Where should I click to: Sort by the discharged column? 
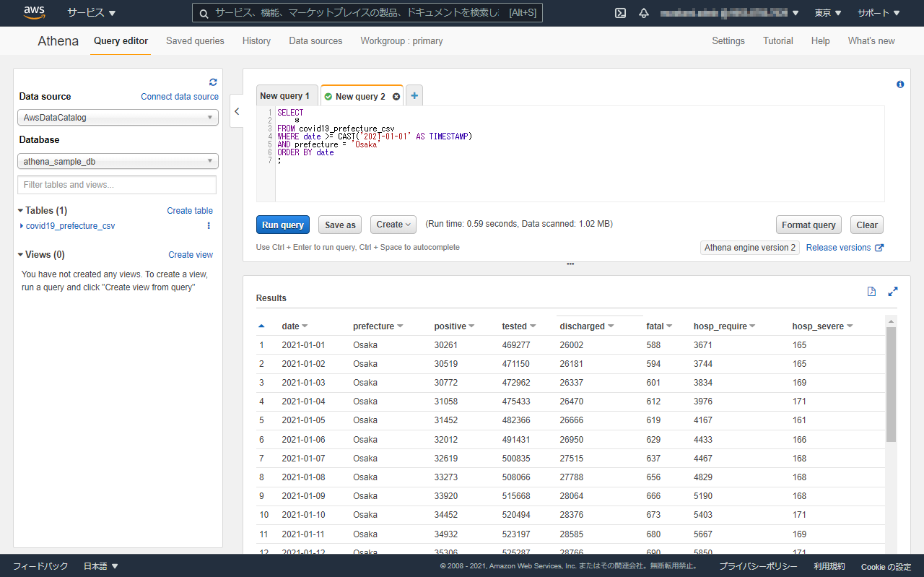[x=587, y=326]
